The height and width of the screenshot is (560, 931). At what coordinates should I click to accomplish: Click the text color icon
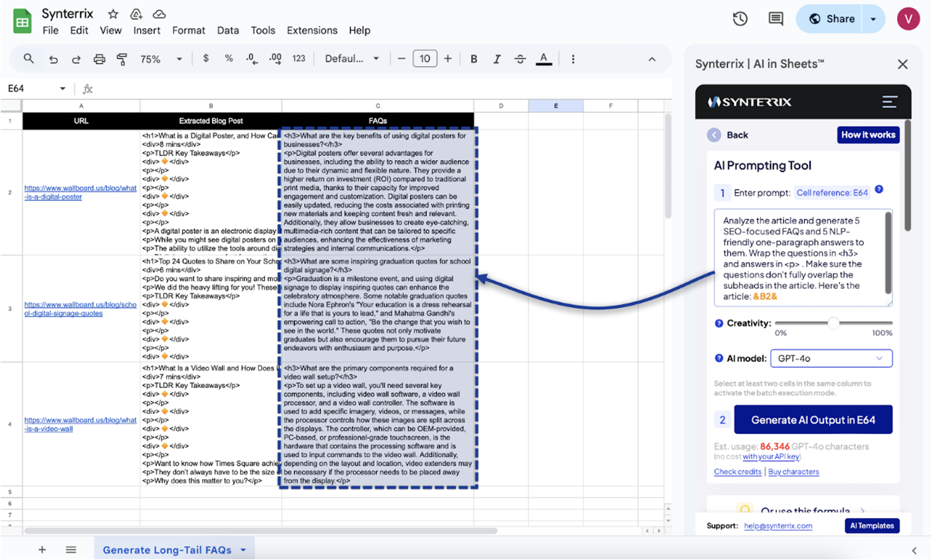[544, 59]
